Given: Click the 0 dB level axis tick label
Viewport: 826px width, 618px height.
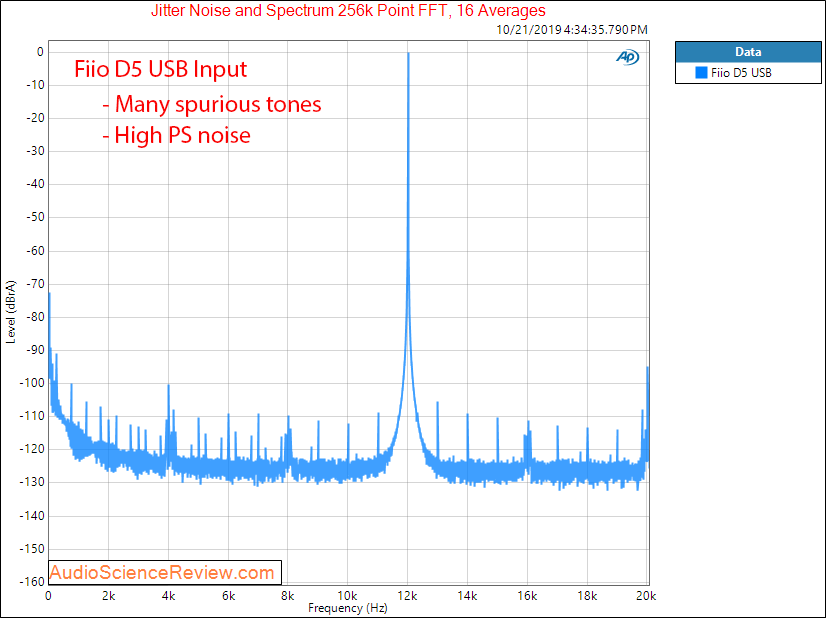Looking at the screenshot, I should [x=40, y=52].
